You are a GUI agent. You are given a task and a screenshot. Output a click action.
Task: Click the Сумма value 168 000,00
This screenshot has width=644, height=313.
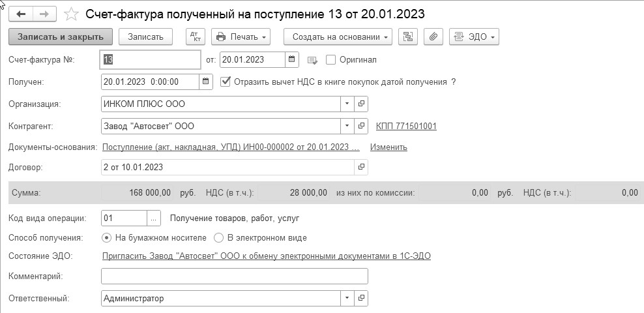tap(137, 192)
